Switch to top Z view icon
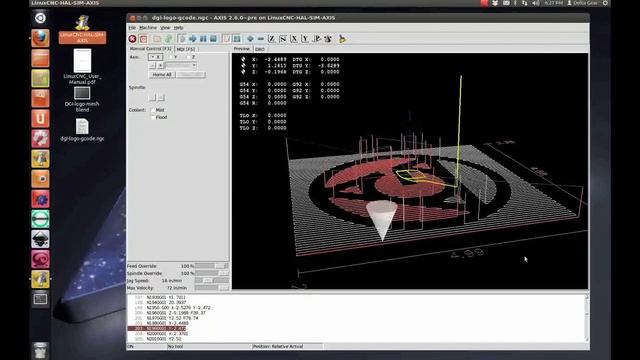 click(271, 39)
